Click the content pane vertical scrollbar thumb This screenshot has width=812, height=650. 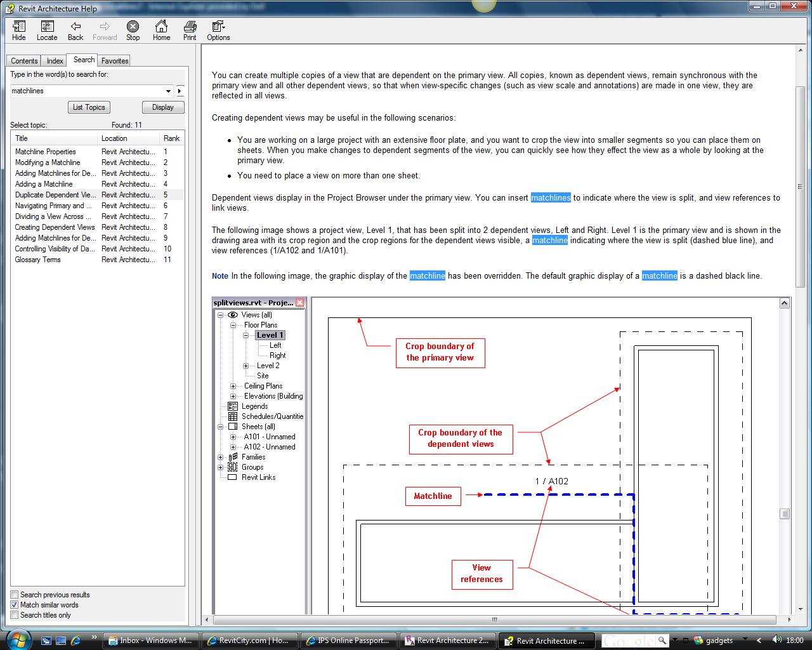click(801, 184)
